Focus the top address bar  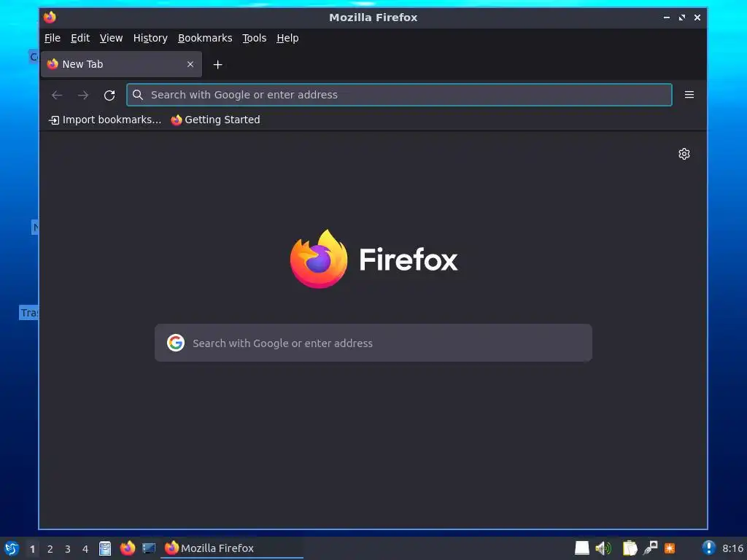pyautogui.click(x=399, y=95)
